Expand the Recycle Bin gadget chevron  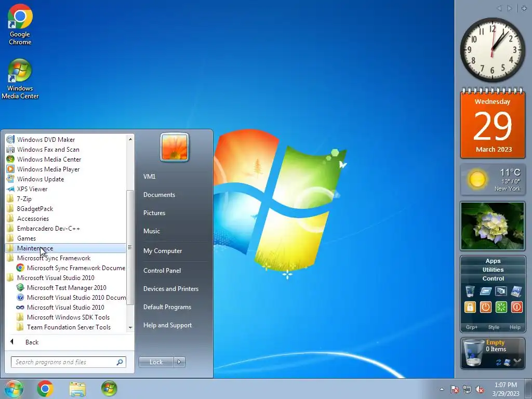517,362
